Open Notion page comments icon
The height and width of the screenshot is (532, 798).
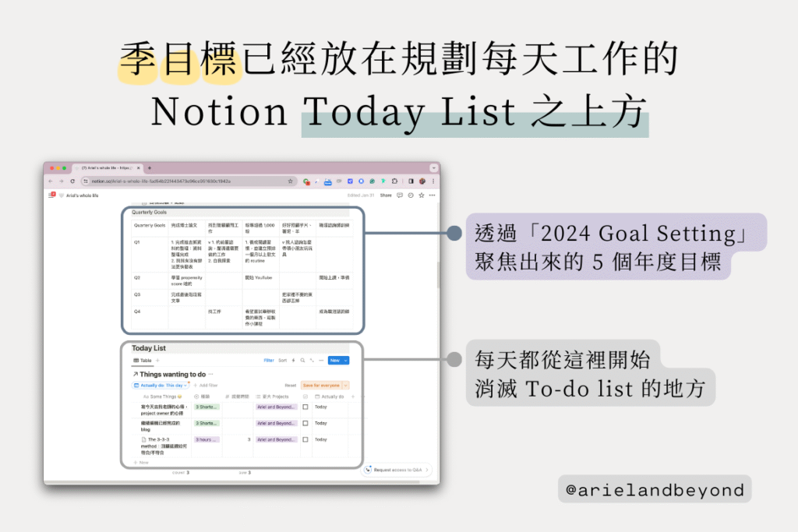tap(400, 196)
